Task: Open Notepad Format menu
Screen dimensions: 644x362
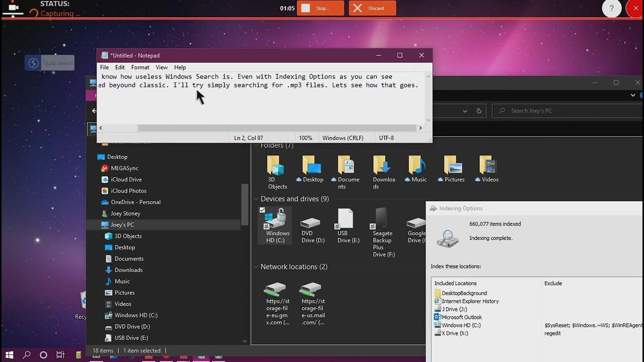Action: pyautogui.click(x=140, y=67)
